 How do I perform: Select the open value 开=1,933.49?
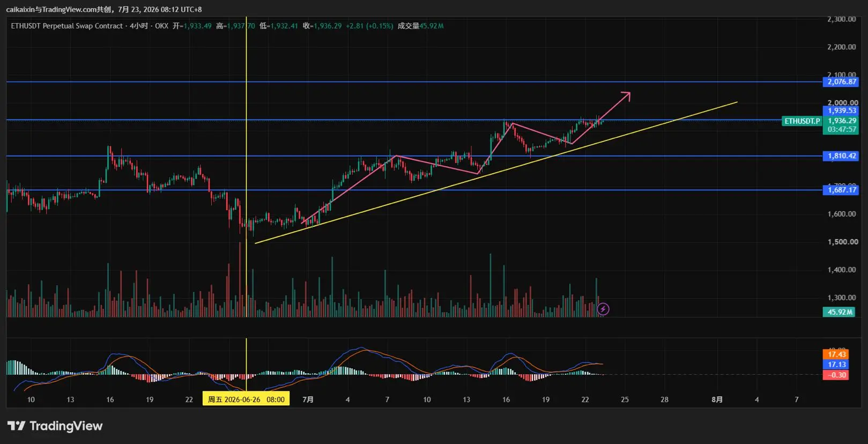pyautogui.click(x=192, y=26)
